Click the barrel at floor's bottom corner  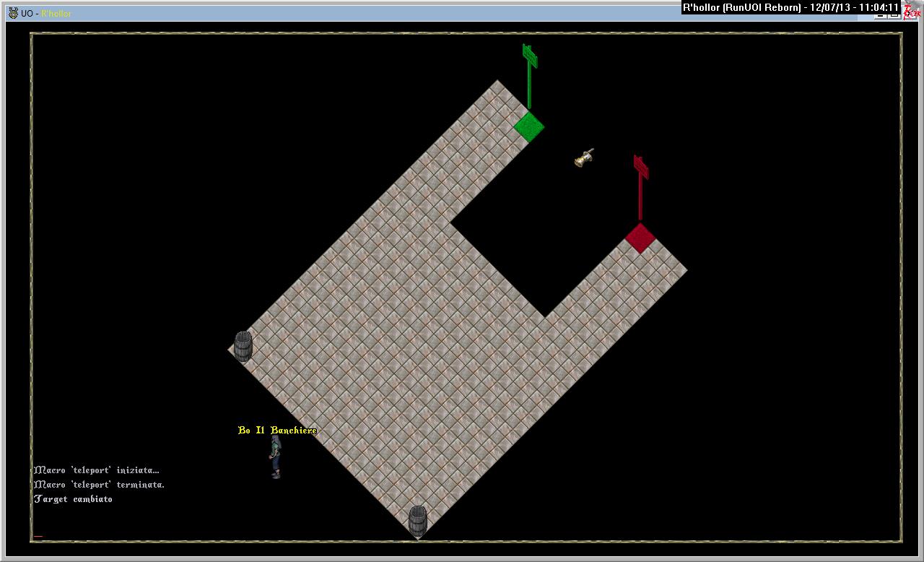coord(418,521)
